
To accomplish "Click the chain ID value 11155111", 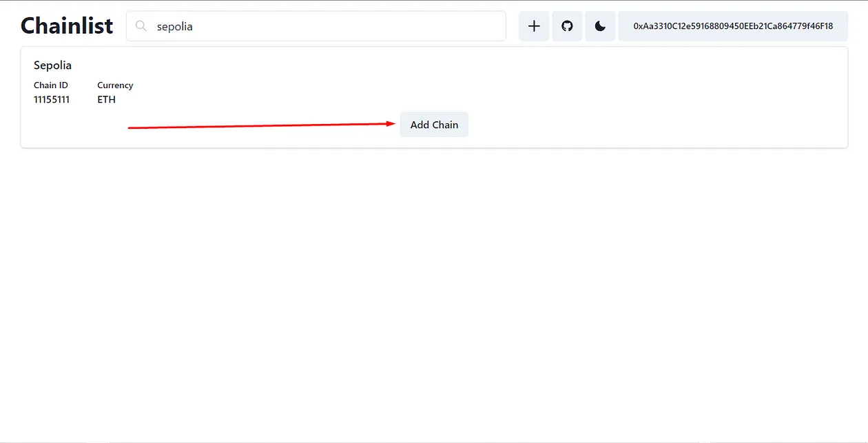I will [x=52, y=100].
